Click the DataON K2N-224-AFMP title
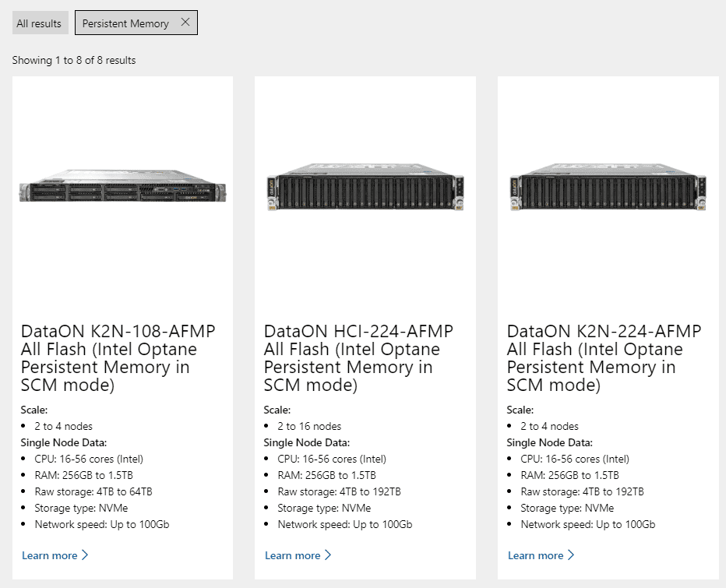Image resolution: width=726 pixels, height=588 pixels. [x=604, y=358]
